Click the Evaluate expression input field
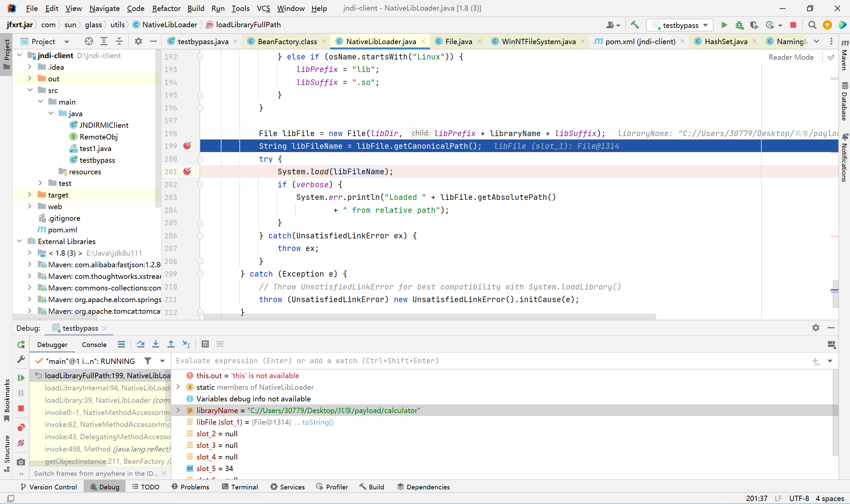The image size is (850, 504). pos(489,361)
